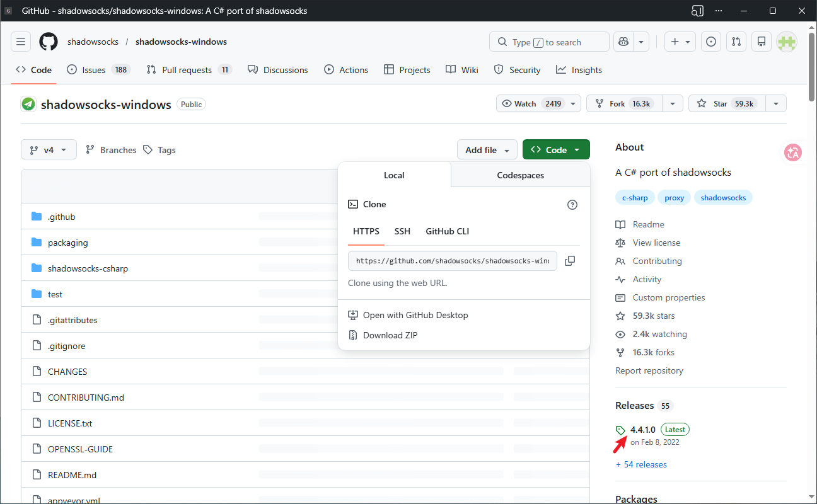Watch the repository for notifications
Screen dimensions: 817x504
click(531, 104)
